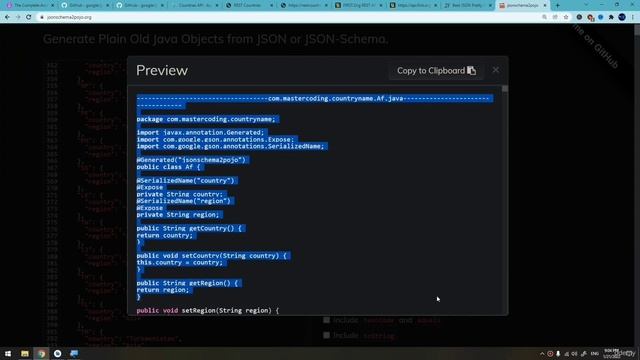The height and width of the screenshot is (360, 640).
Task: Click the package com.mastercoding.countryname line
Action: (x=206, y=119)
